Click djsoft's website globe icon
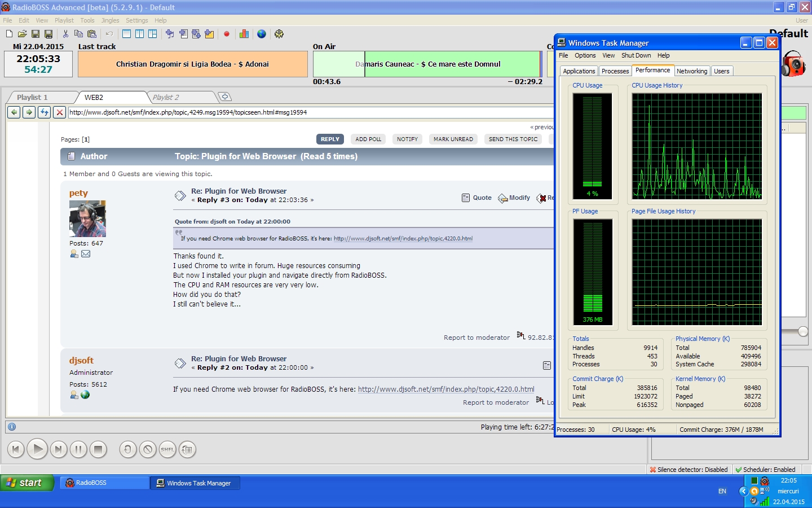The height and width of the screenshot is (508, 812). [x=85, y=395]
